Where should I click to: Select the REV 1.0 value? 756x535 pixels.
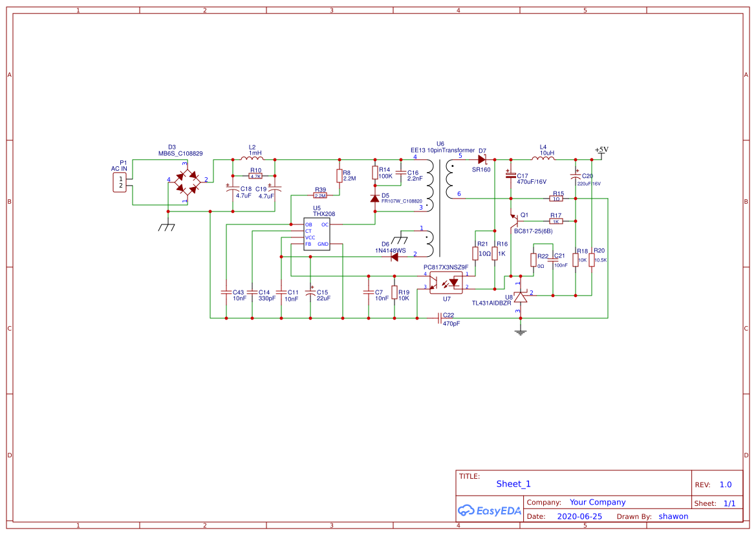[x=725, y=484]
